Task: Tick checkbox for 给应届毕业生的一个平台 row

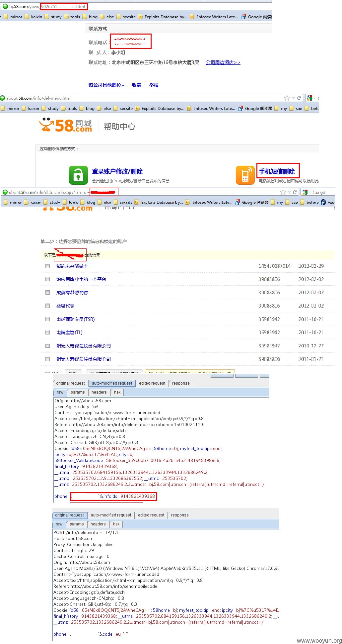Action: click(x=47, y=279)
